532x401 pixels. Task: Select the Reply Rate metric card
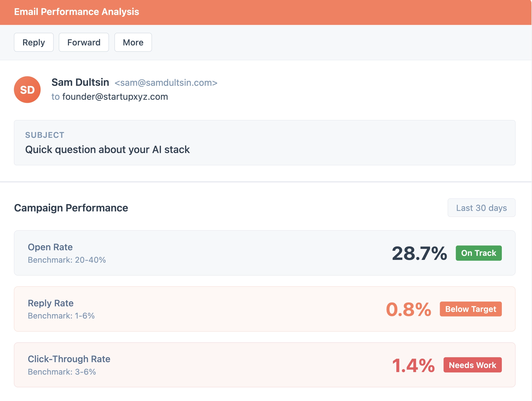point(265,309)
